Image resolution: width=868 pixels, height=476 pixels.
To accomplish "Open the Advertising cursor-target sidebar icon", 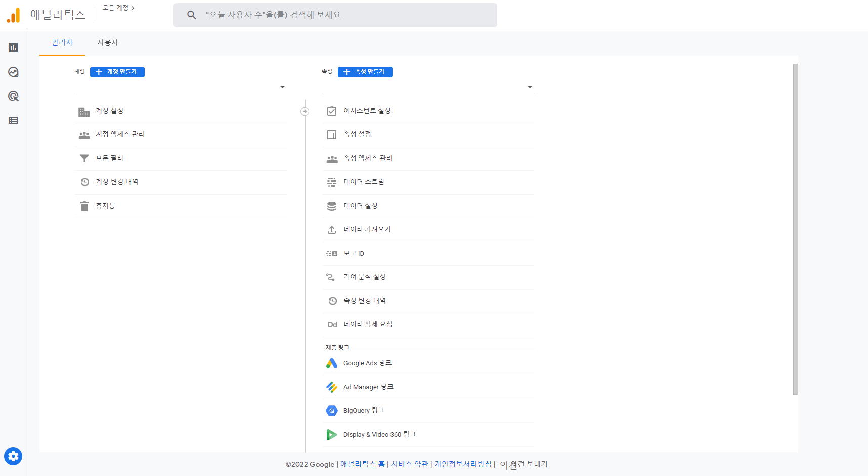I will point(13,96).
